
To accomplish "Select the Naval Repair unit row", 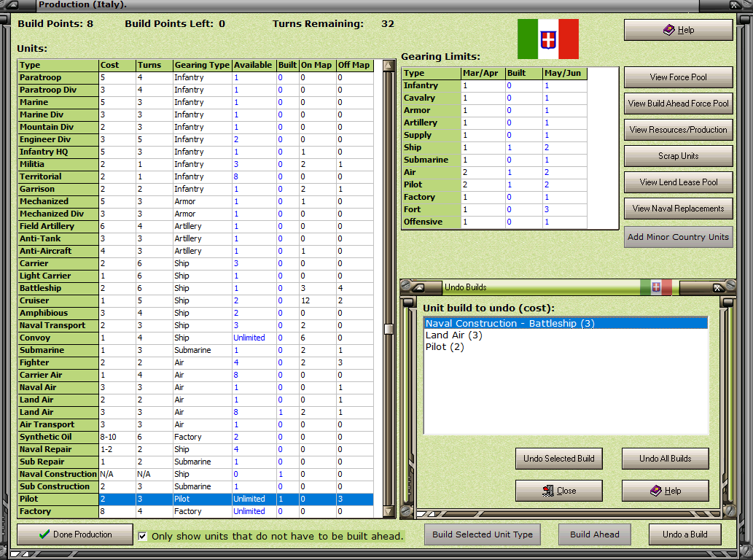I will click(x=196, y=450).
